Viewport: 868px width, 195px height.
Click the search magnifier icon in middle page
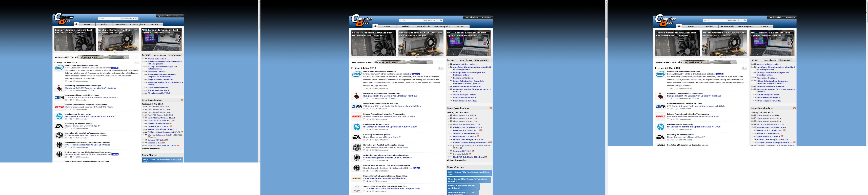click(x=441, y=20)
